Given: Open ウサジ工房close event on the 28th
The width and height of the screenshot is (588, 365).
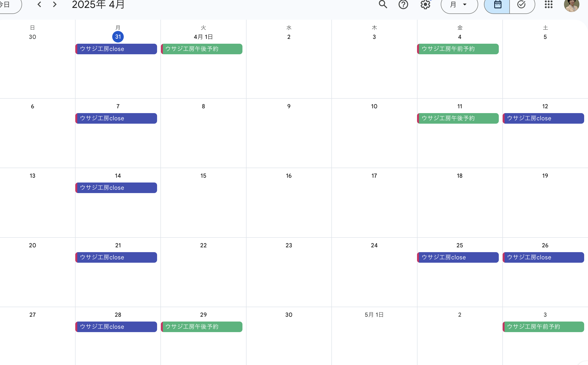Looking at the screenshot, I should (116, 327).
